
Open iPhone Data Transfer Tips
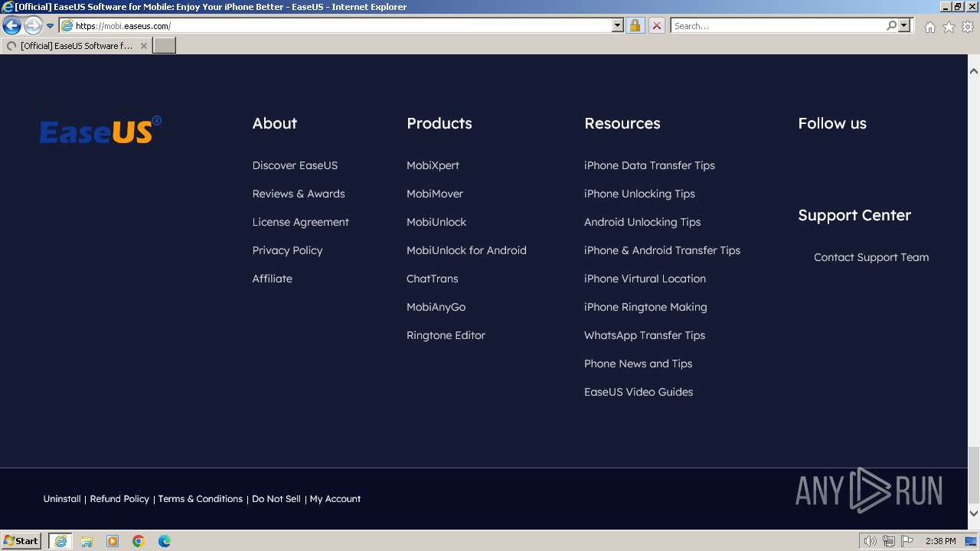coord(649,165)
